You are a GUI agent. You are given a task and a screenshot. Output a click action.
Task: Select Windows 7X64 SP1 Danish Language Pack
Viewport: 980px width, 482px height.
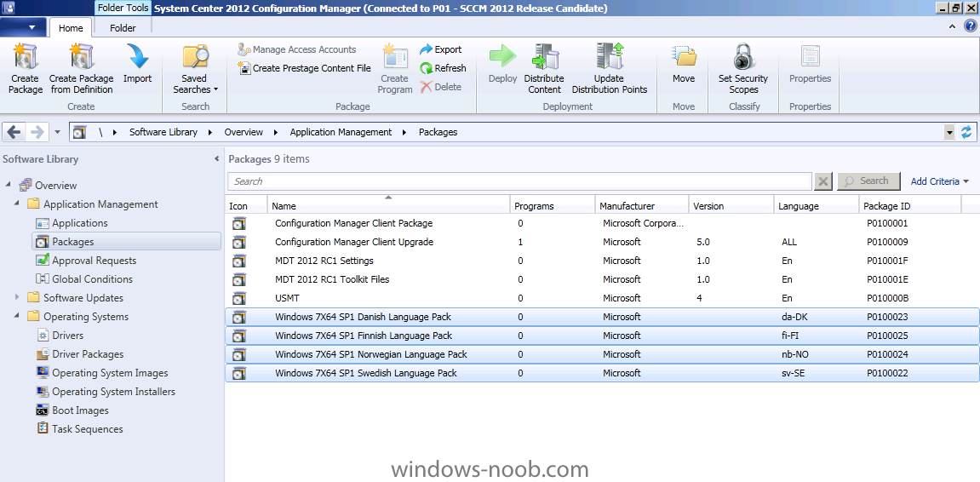(x=602, y=317)
